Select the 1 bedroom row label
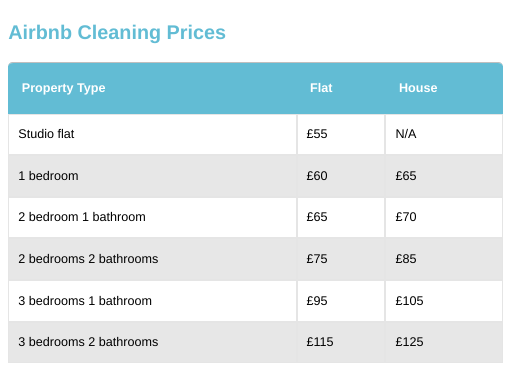The image size is (514, 390). 48,176
